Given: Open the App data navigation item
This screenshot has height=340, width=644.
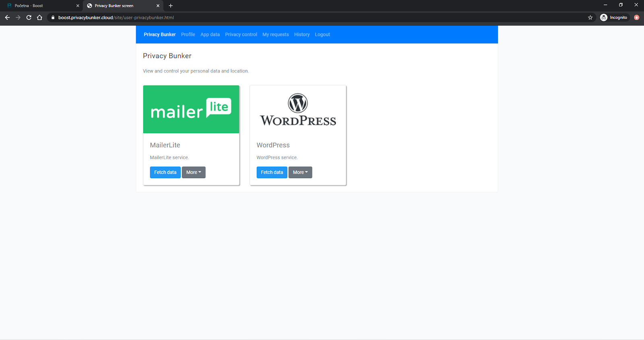Looking at the screenshot, I should (210, 35).
